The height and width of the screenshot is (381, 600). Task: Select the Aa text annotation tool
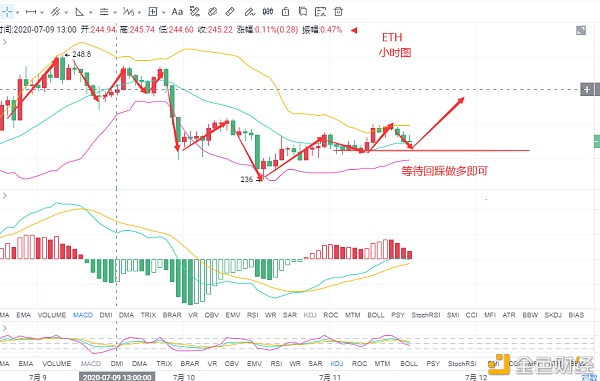click(177, 12)
